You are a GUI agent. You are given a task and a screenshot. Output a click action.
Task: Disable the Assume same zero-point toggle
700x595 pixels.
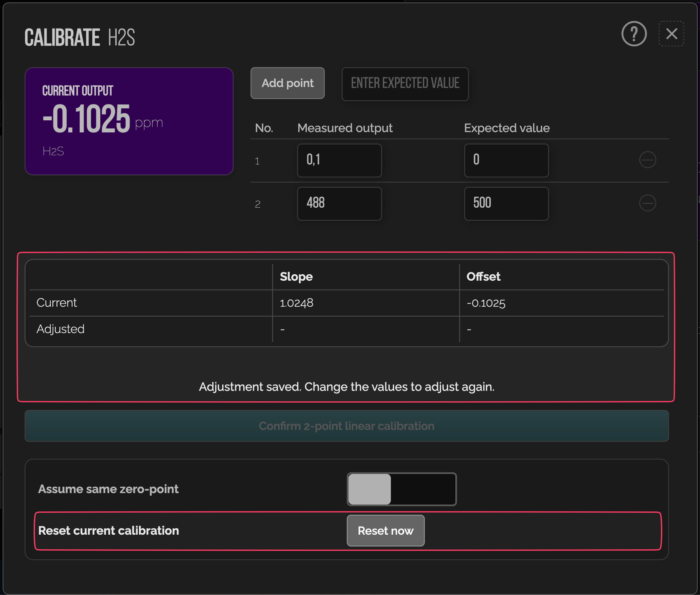tap(401, 489)
